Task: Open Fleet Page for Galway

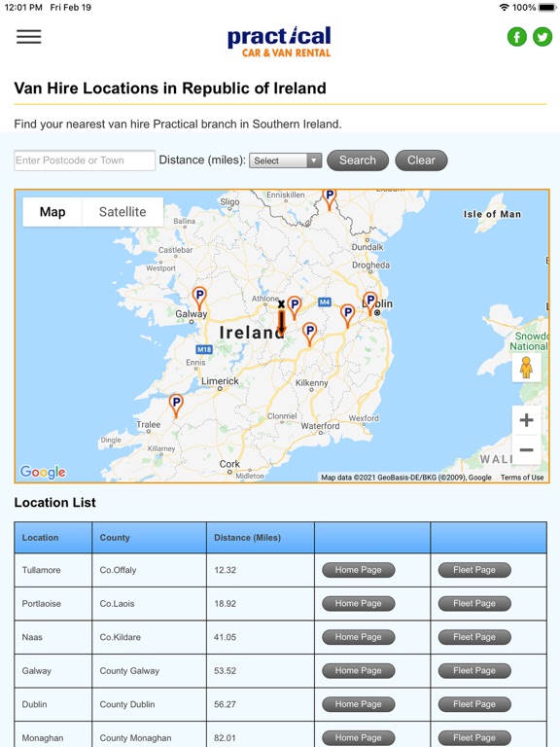Action: (x=474, y=670)
